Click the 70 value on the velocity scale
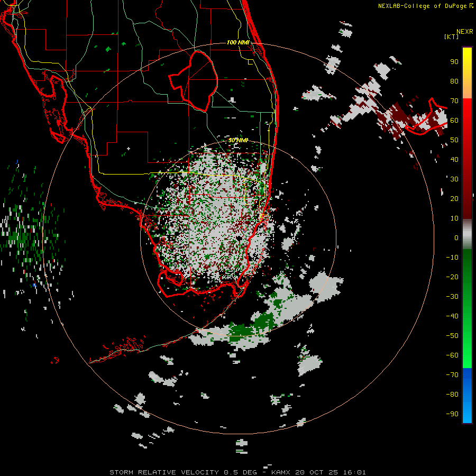This screenshot has height=476, width=476. tap(454, 101)
